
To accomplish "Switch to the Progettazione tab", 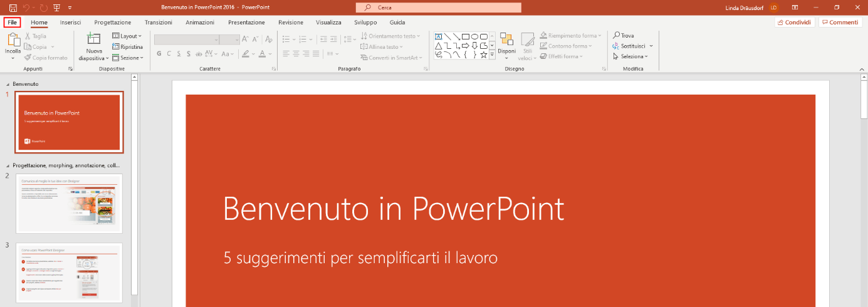I will [x=113, y=22].
